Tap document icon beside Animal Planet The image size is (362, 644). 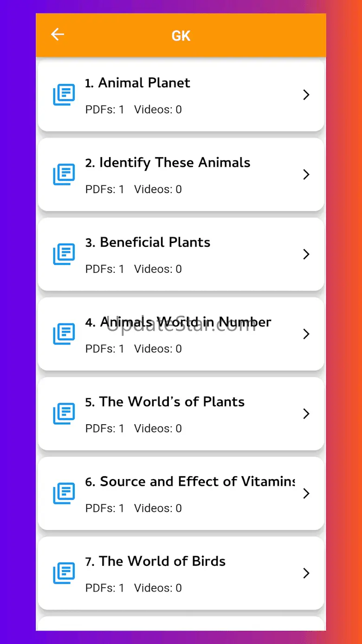[x=64, y=95]
